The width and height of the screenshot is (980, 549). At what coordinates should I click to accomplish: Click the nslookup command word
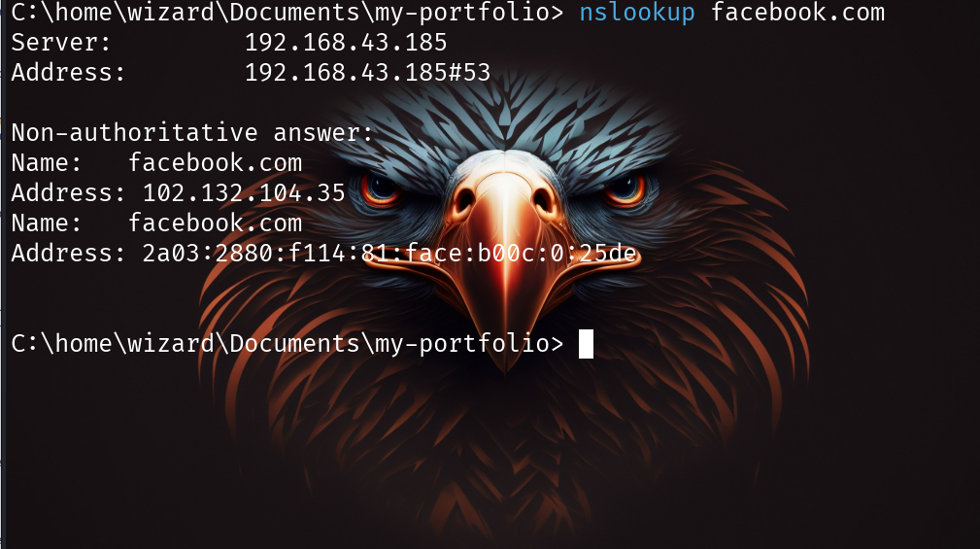pyautogui.click(x=637, y=14)
